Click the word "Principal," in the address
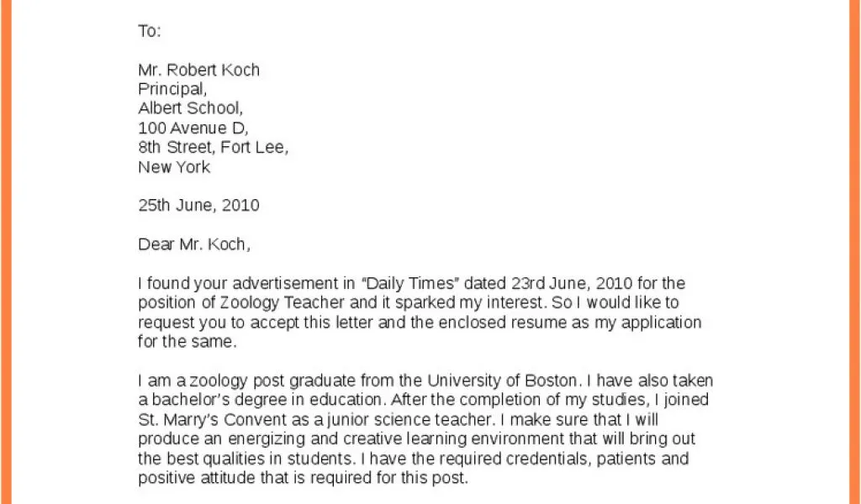 tap(172, 89)
